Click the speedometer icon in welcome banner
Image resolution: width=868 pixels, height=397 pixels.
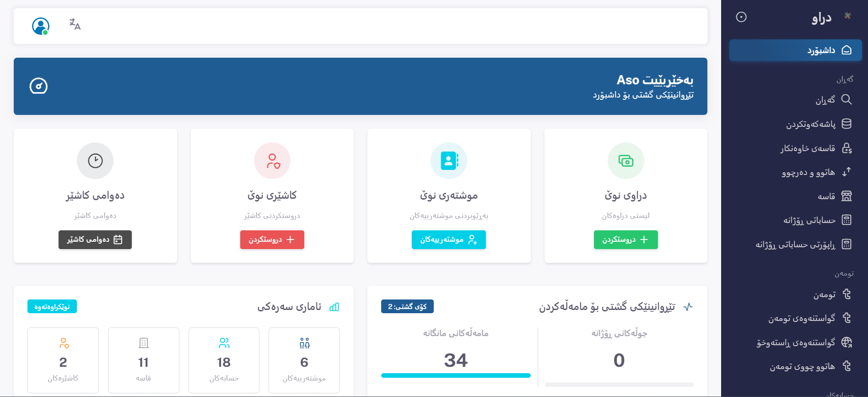pos(38,86)
